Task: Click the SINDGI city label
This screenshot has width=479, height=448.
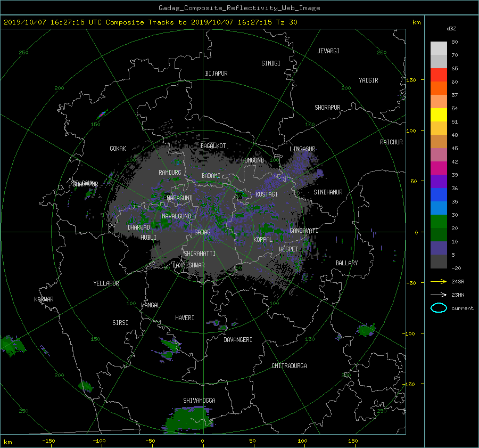Action: pyautogui.click(x=271, y=63)
